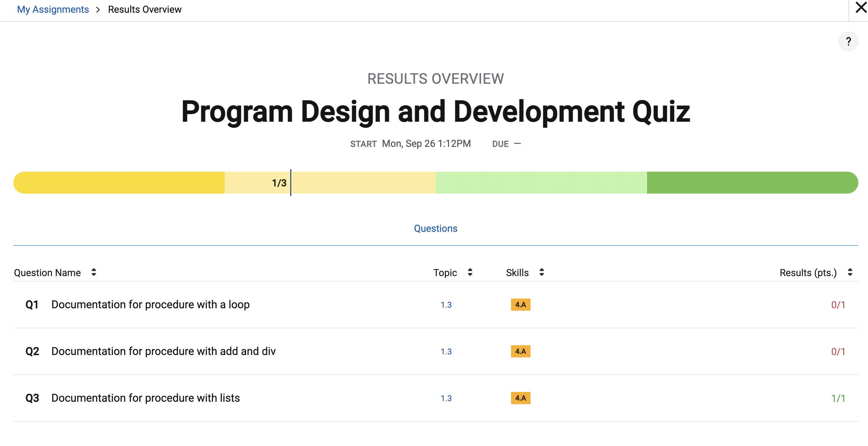Sort by Question Name arrows

point(94,272)
